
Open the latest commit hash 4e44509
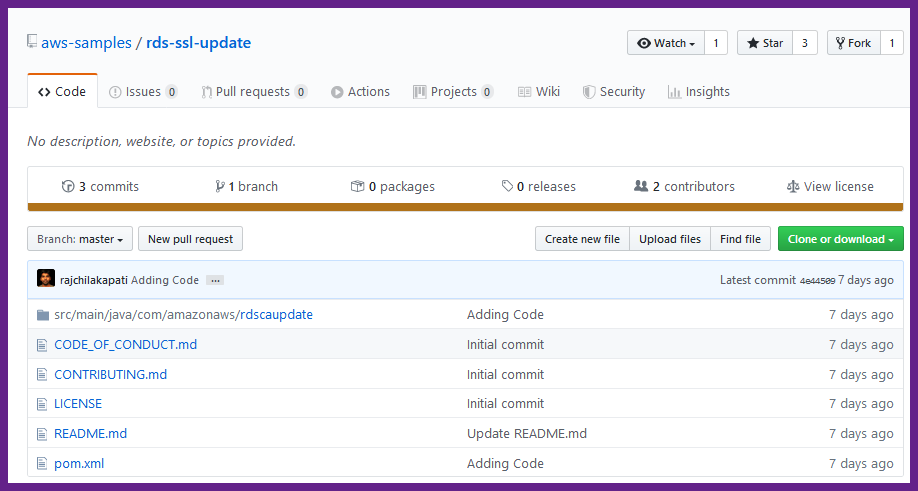coord(817,281)
